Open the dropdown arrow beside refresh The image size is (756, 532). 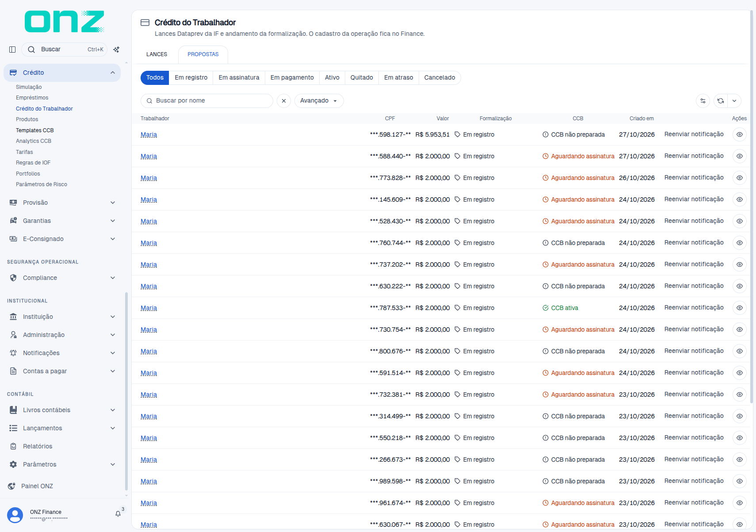point(734,101)
